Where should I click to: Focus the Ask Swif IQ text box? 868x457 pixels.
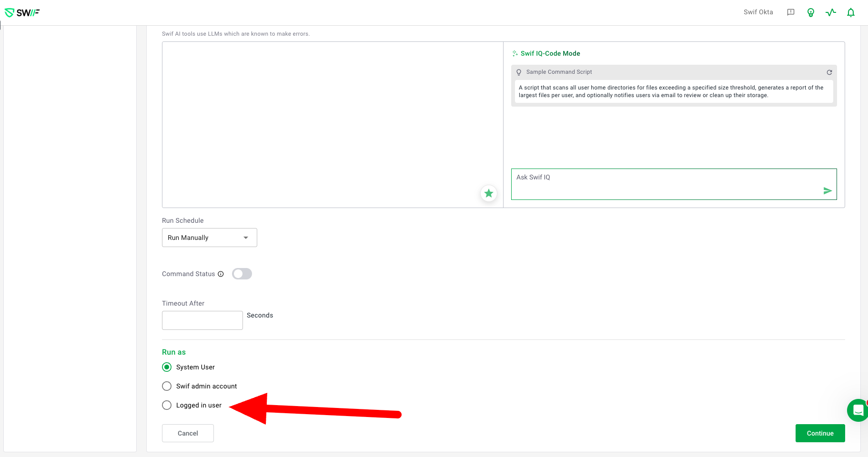pyautogui.click(x=665, y=183)
